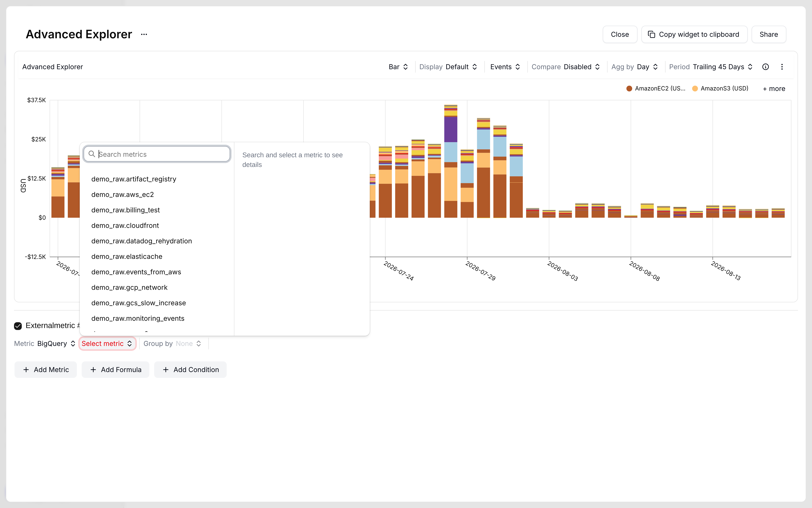Select demo_raw.artifact_registry metric
This screenshot has width=812, height=508.
(157, 179)
